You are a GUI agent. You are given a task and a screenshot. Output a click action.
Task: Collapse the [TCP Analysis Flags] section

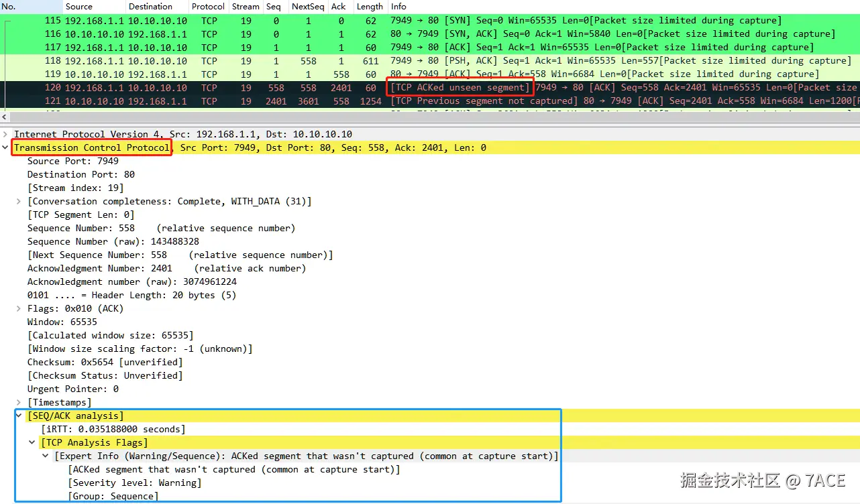point(32,442)
